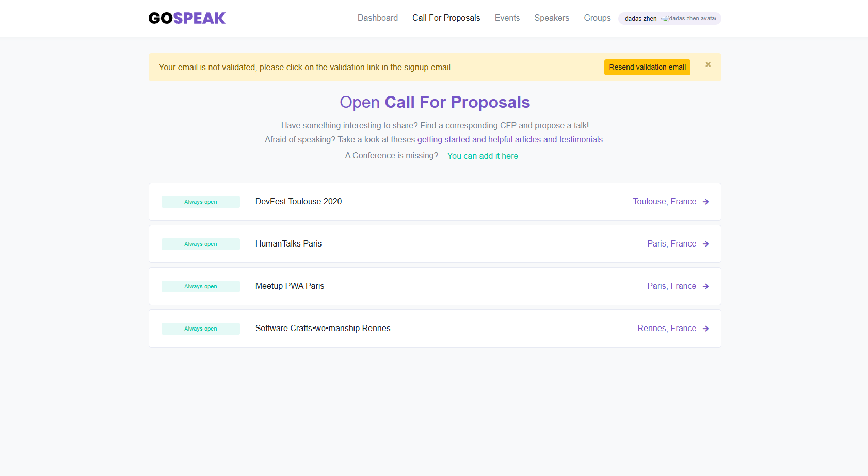Click the GOSPEAK logo

pos(187,18)
